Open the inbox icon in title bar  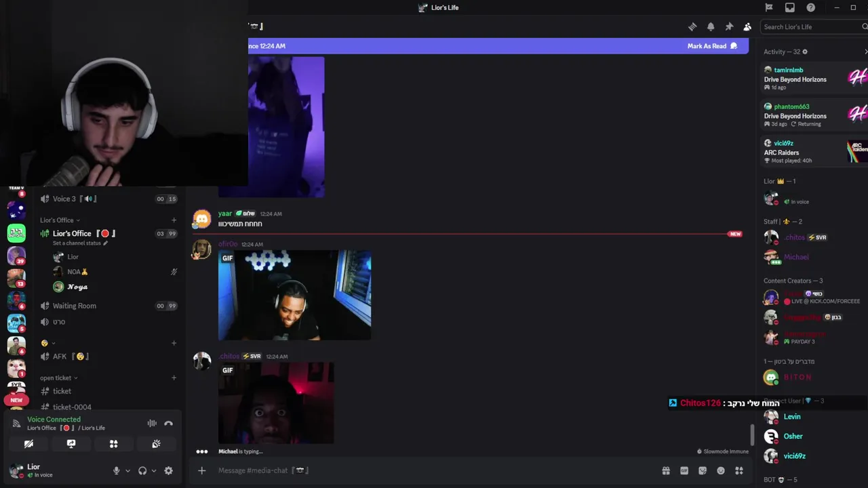790,7
